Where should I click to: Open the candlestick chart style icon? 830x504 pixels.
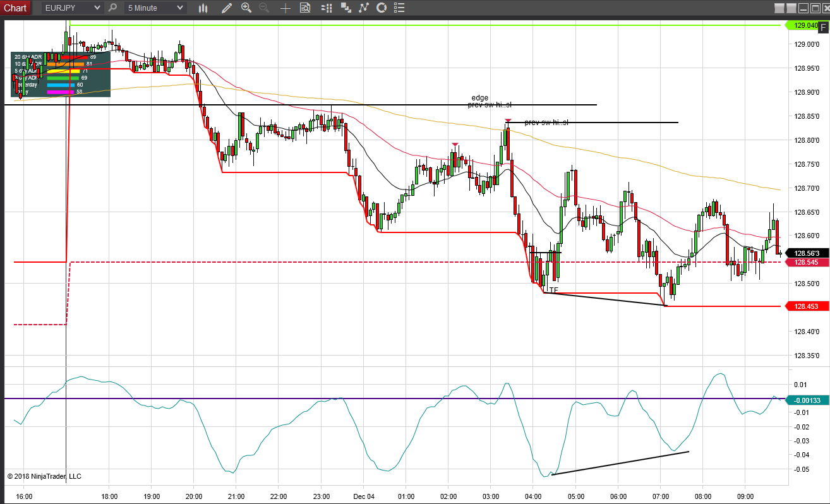(x=203, y=8)
